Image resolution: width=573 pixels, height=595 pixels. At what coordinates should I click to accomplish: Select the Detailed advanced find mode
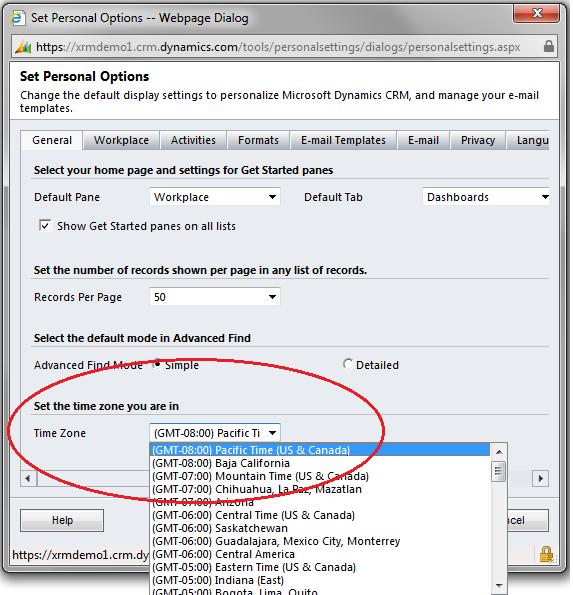point(347,364)
